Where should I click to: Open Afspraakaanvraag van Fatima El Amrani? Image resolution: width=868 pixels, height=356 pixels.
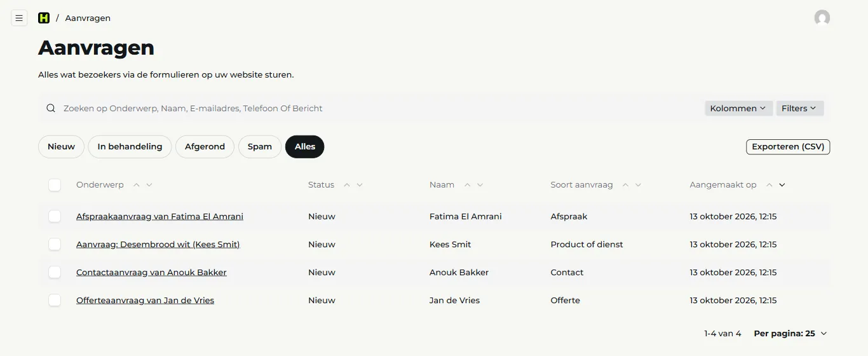[x=159, y=216]
